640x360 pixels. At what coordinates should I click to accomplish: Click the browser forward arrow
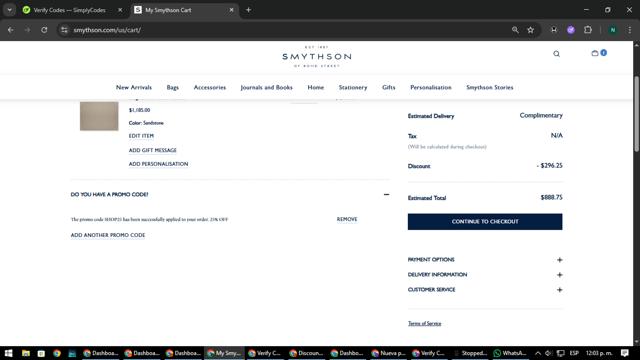click(x=27, y=30)
